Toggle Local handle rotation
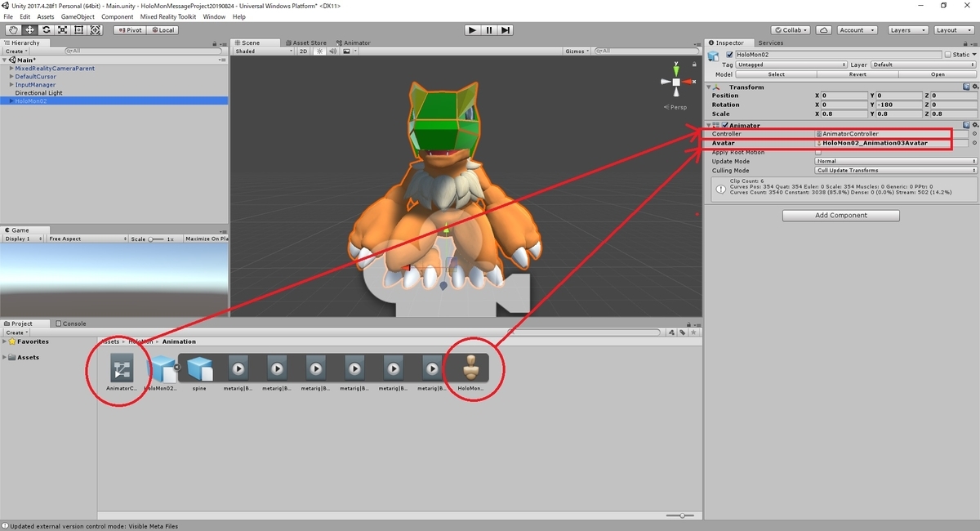Viewport: 980px width, 531px height. (163, 30)
